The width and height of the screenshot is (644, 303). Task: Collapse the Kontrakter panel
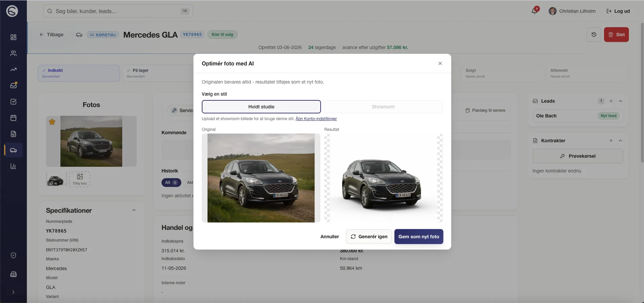click(x=620, y=141)
